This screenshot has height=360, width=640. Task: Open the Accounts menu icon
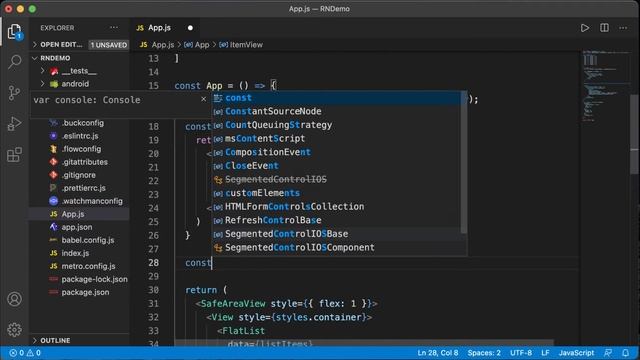pos(14,299)
